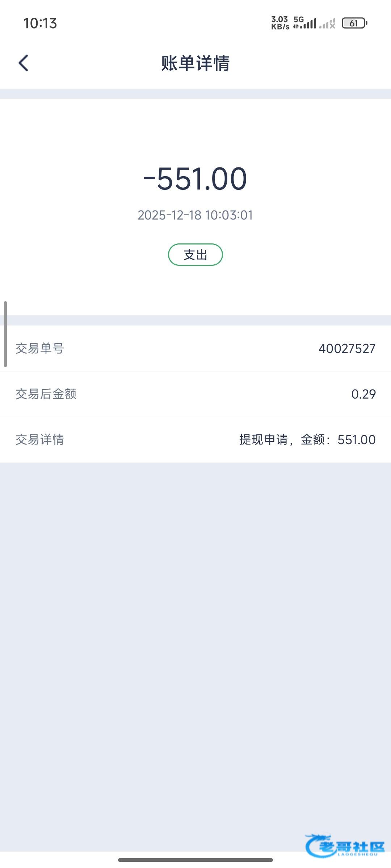Tap the vertical scrollbar handle on left edge

(x=5, y=334)
